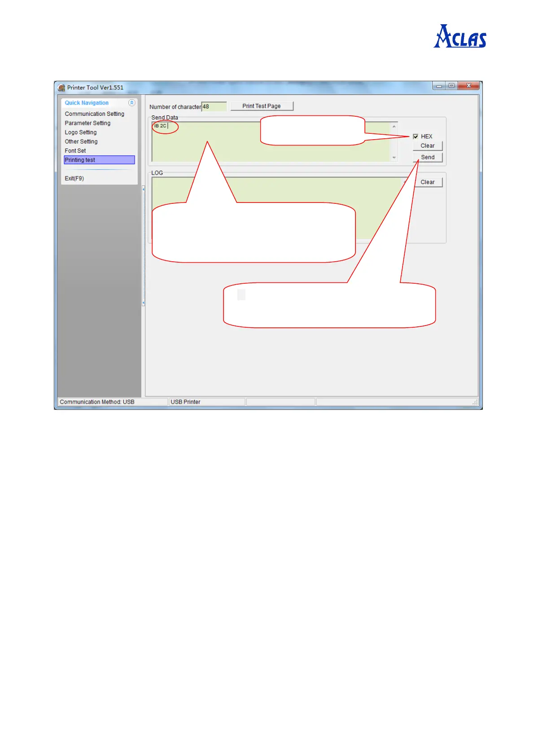
Task: Click the Send Data scrollbar up arrow
Action: (x=394, y=127)
